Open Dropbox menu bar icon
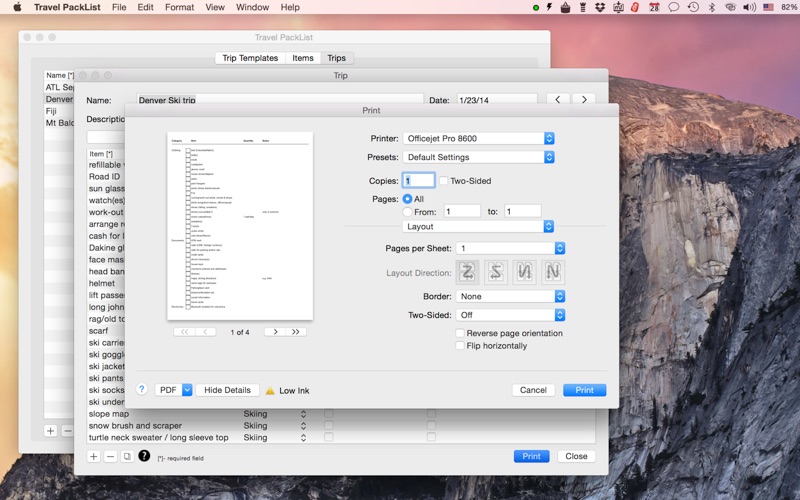The image size is (800, 500). 600,7
